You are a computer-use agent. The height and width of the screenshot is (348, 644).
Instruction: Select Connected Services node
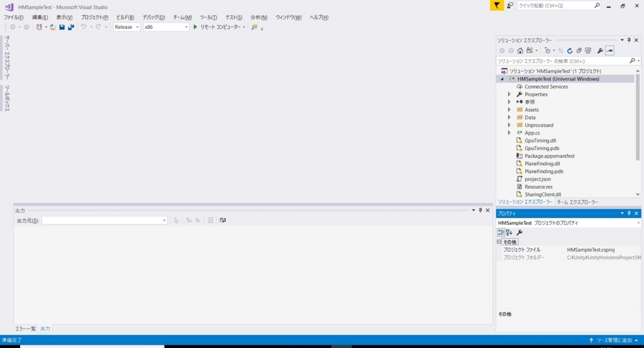546,87
